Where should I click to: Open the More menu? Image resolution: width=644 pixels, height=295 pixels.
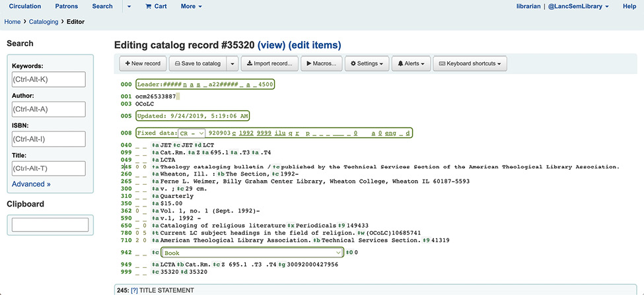(x=191, y=7)
